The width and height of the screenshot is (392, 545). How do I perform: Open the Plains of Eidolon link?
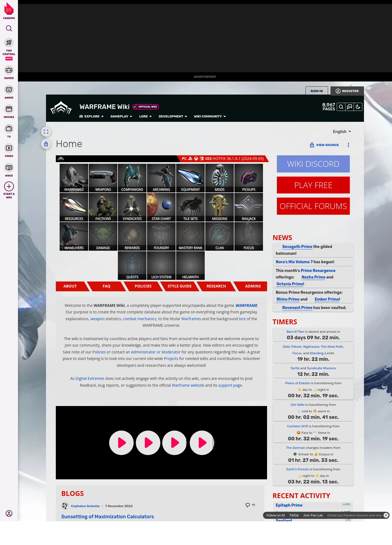298,383
